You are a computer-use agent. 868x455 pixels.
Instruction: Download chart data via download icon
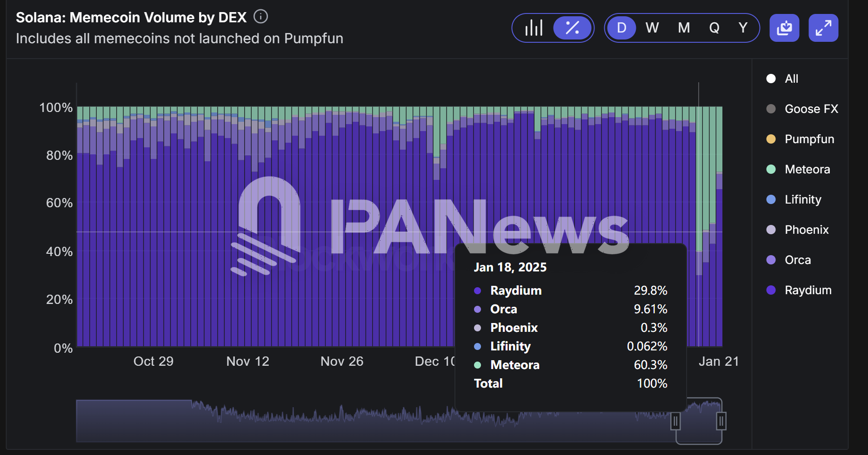[784, 28]
